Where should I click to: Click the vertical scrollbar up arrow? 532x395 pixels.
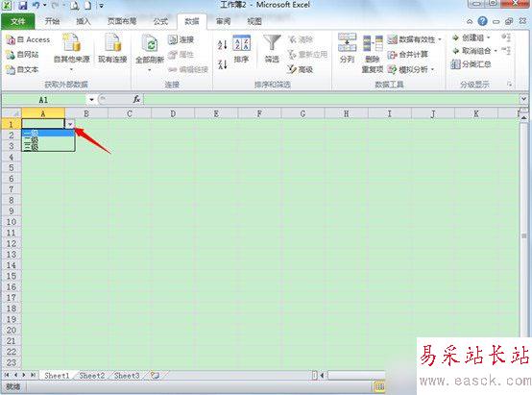click(x=524, y=118)
